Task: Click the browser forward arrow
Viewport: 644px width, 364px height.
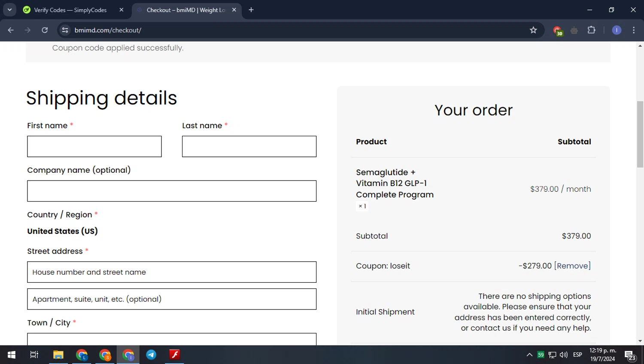Action: pyautogui.click(x=27, y=30)
